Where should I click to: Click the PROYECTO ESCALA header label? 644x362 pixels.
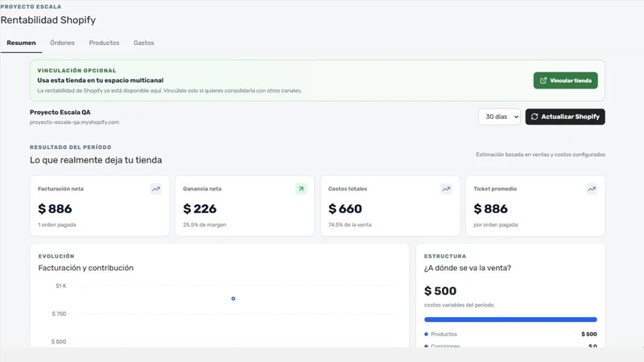point(31,6)
